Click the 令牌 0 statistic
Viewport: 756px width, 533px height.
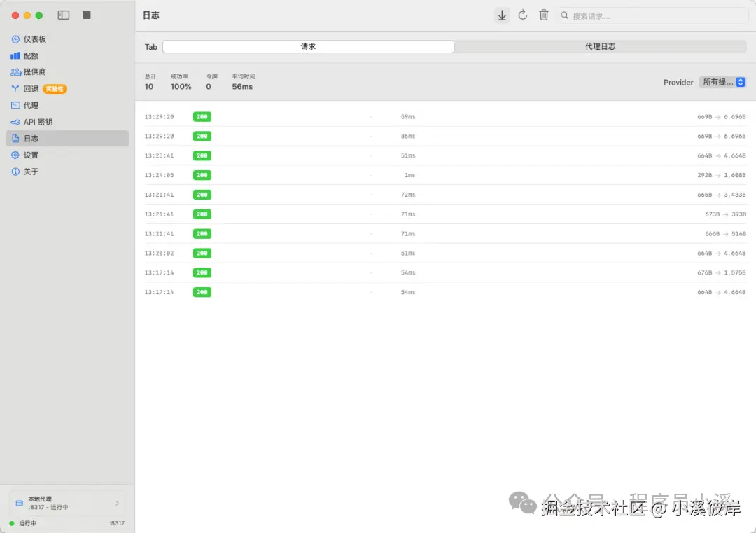coord(211,82)
